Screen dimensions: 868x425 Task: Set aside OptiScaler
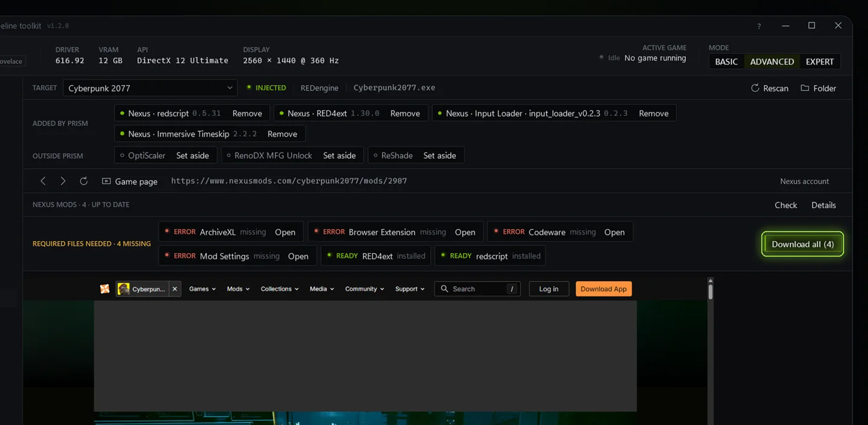tap(192, 156)
